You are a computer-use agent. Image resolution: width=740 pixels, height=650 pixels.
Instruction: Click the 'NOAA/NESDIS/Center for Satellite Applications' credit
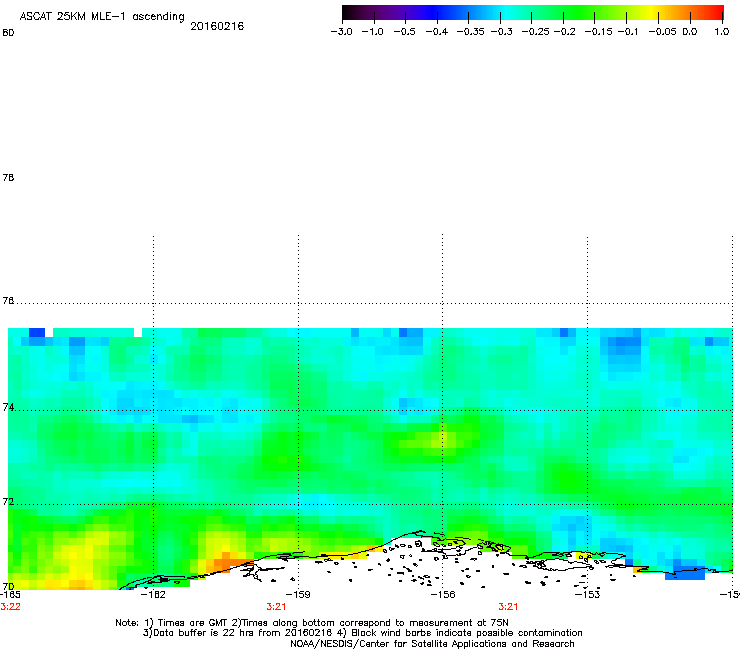[432, 644]
